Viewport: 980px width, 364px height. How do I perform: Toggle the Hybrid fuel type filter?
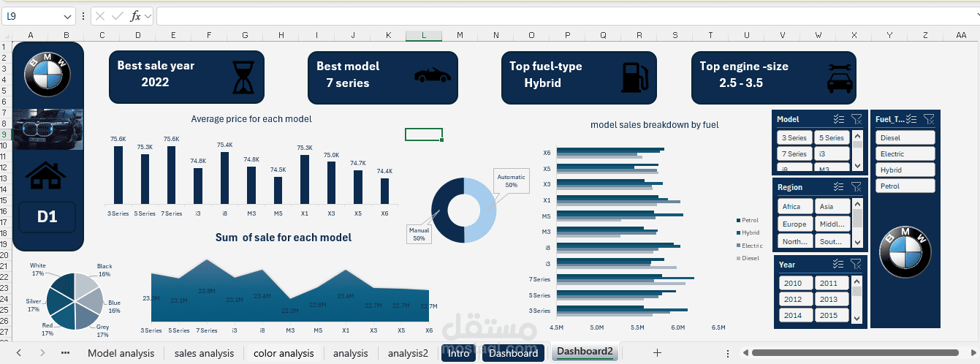tap(905, 170)
